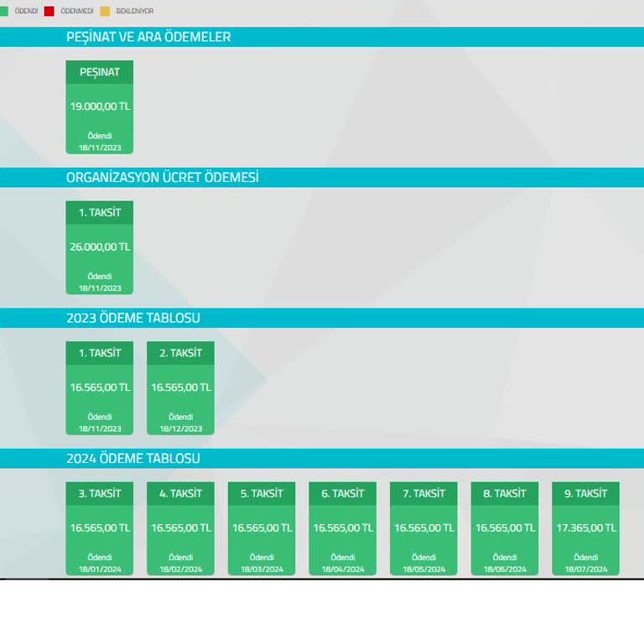Choose the 6. Taksit payment card

click(x=342, y=528)
